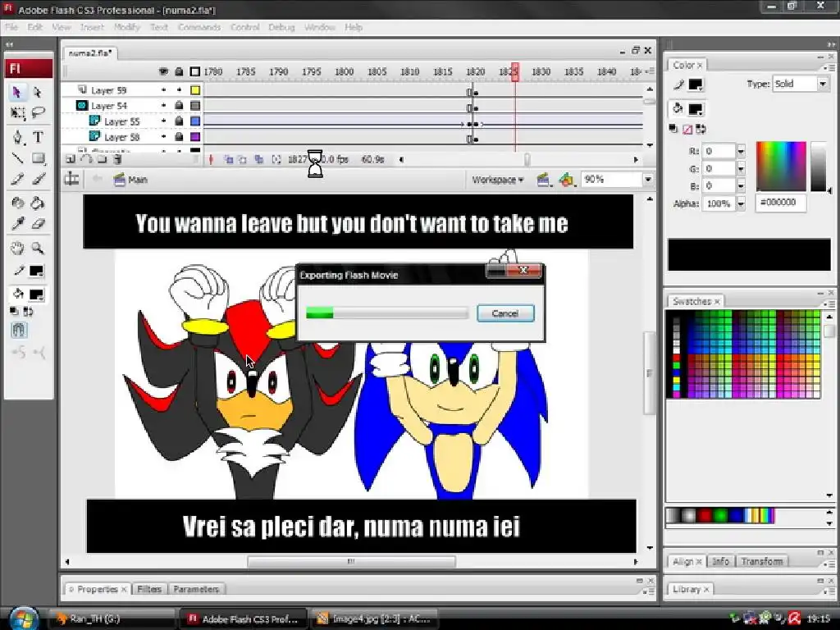This screenshot has height=630, width=840.
Task: Select the Text tool
Action: pos(38,137)
